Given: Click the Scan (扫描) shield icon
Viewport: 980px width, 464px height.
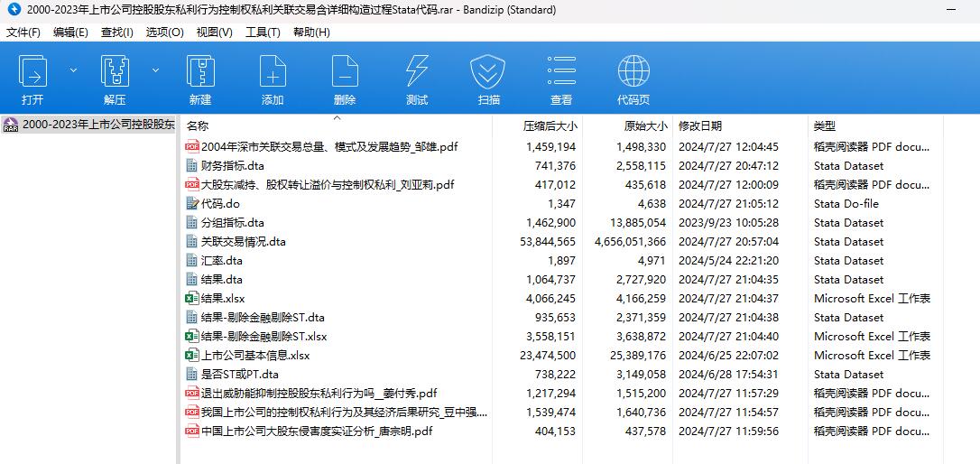Looking at the screenshot, I should tap(487, 70).
